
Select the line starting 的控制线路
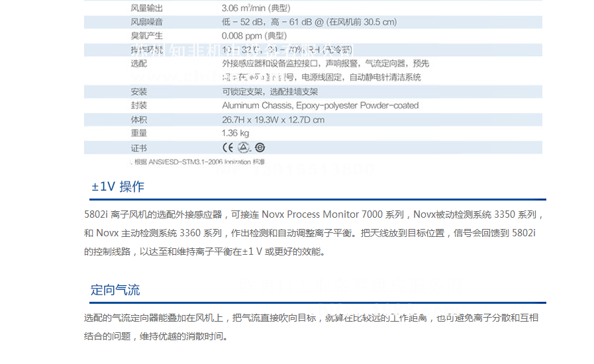205,251
